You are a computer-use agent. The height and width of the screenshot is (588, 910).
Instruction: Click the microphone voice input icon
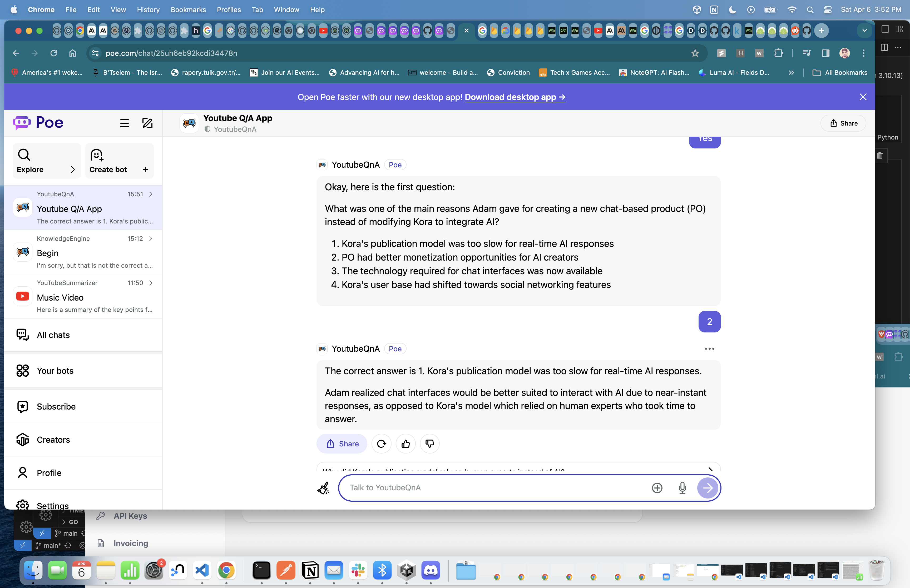682,487
